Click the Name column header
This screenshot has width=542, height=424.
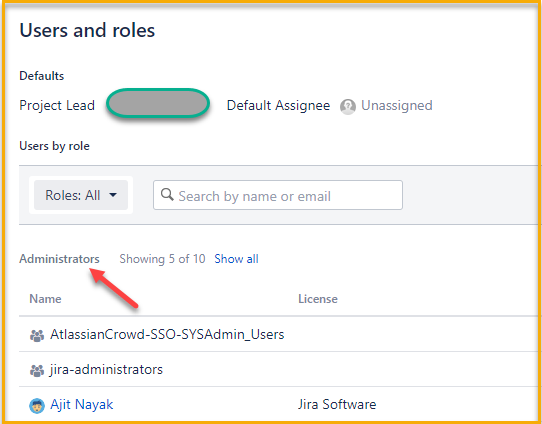point(45,299)
